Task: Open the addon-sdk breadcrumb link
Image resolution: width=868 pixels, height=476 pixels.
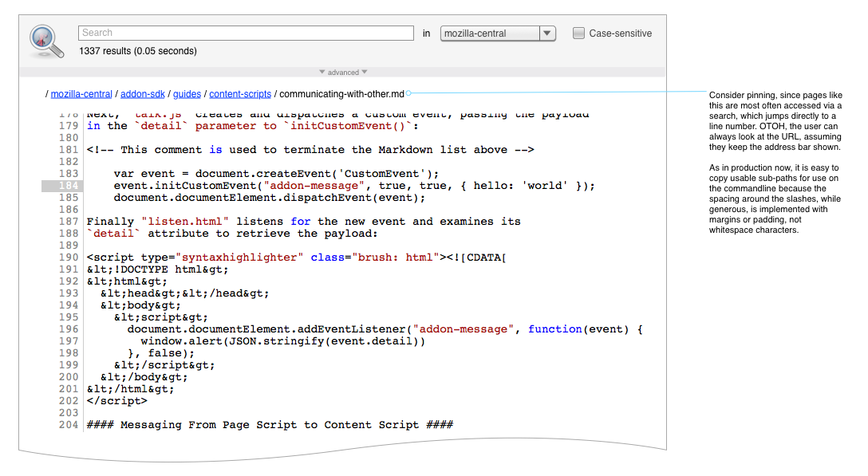Action: (143, 94)
